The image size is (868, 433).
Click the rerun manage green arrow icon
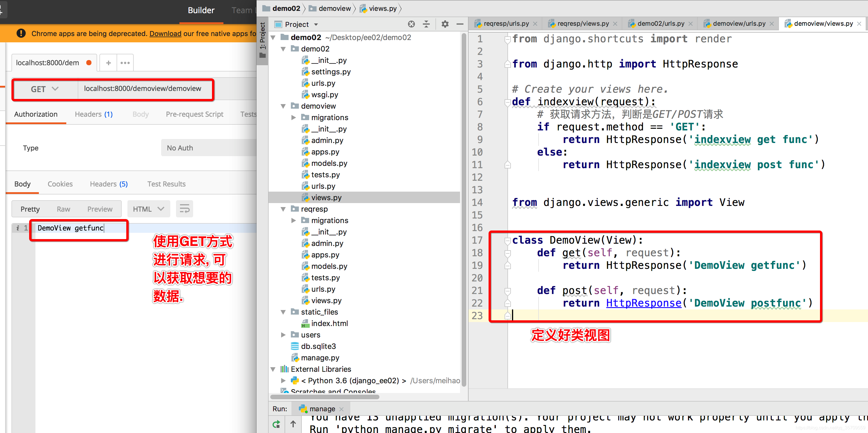tap(276, 424)
